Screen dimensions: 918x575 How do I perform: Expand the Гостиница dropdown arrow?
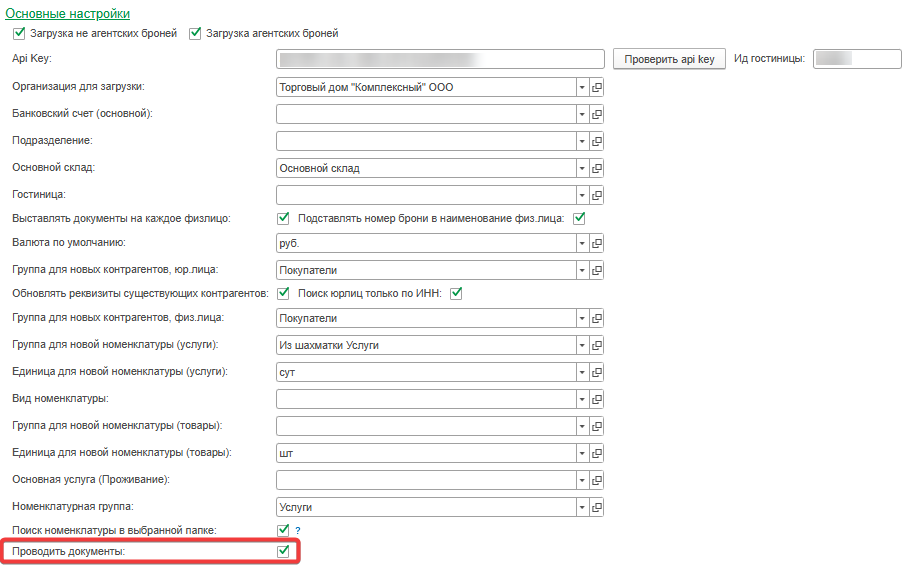582,195
